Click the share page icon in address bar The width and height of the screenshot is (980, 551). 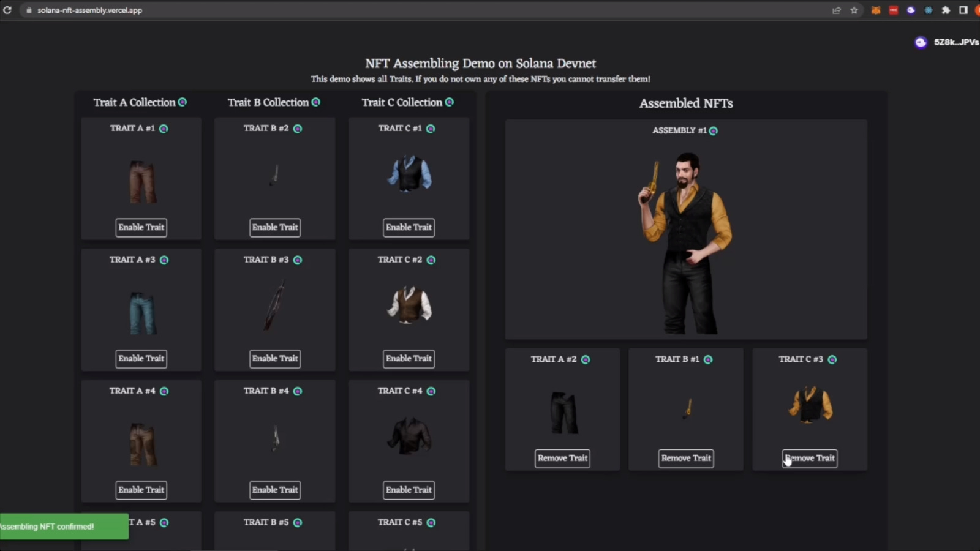pos(837,10)
